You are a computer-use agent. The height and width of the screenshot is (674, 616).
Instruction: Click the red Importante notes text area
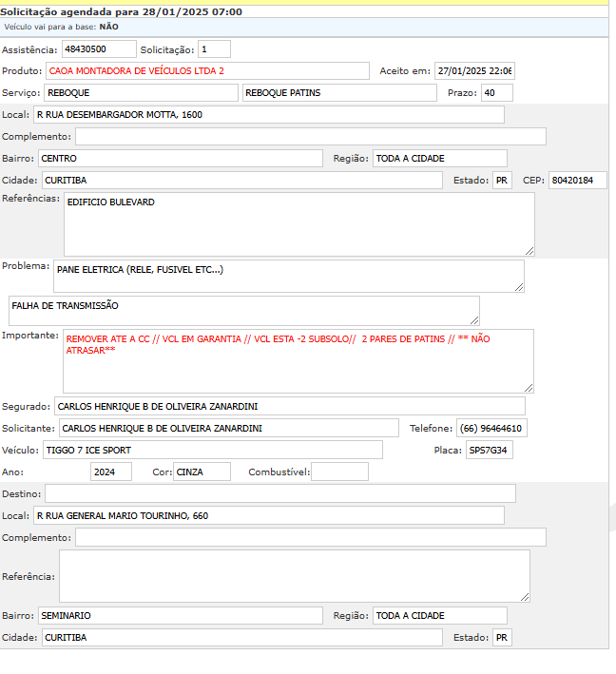[x=298, y=360]
